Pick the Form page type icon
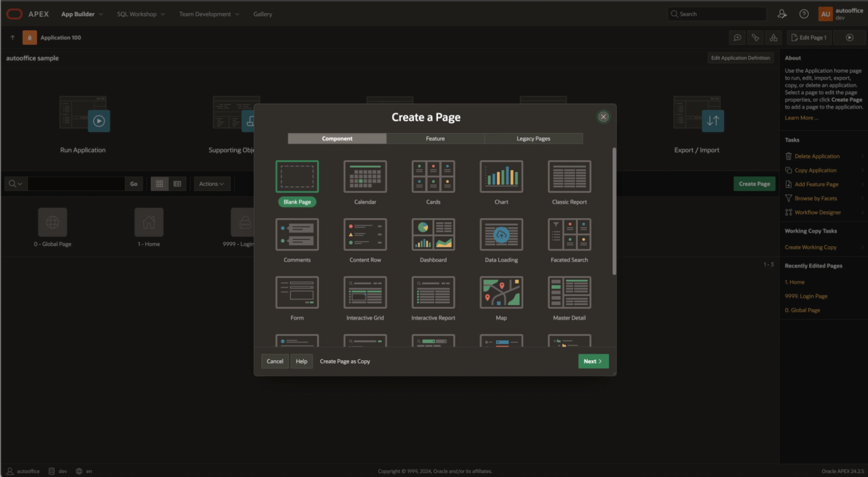The height and width of the screenshot is (477, 868). pos(297,292)
